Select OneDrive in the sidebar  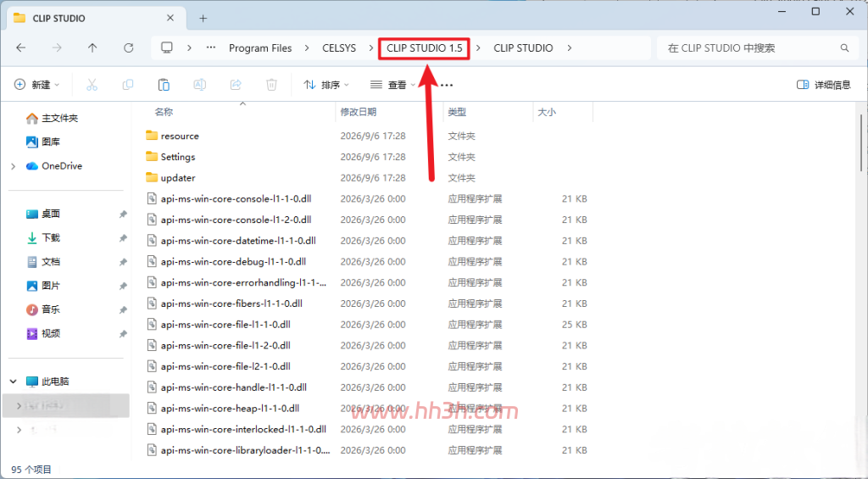tap(54, 165)
